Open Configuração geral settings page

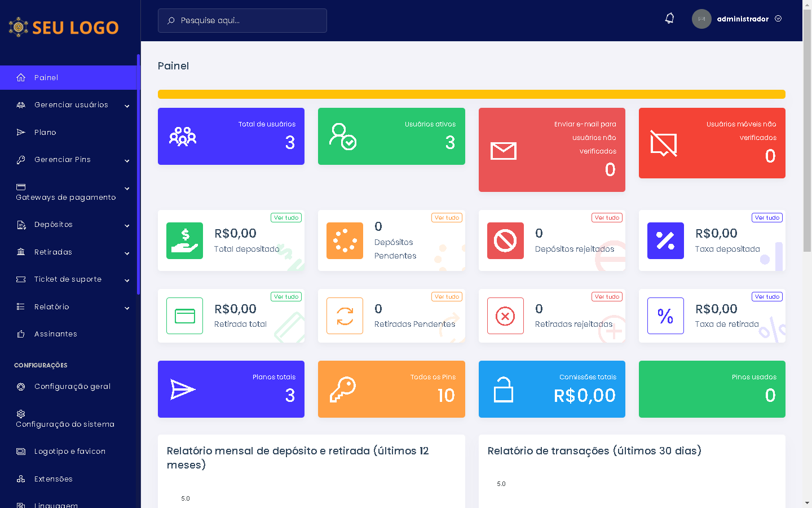(x=72, y=387)
